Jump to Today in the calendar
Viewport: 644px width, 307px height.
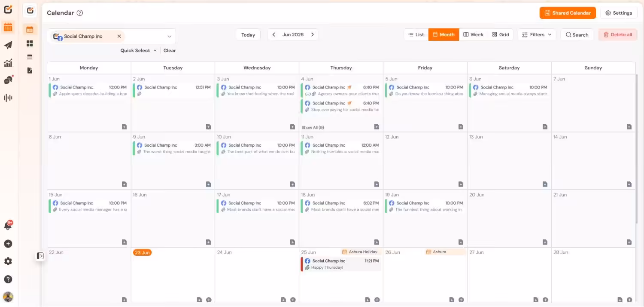[x=248, y=35]
